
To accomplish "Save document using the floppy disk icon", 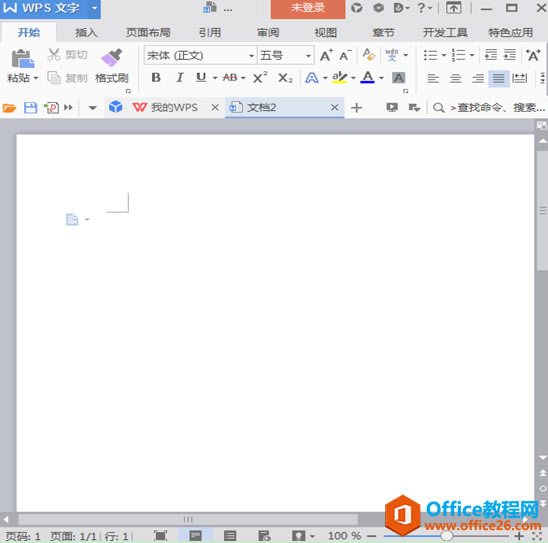I will (x=30, y=108).
